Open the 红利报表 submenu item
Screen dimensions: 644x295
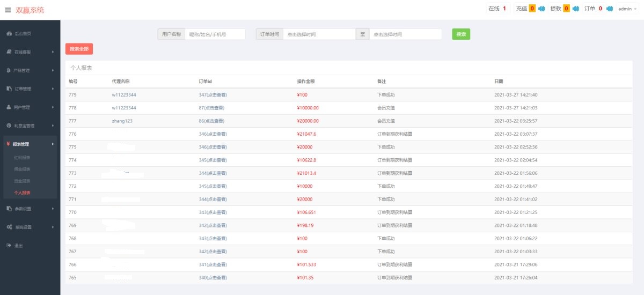coord(22,158)
